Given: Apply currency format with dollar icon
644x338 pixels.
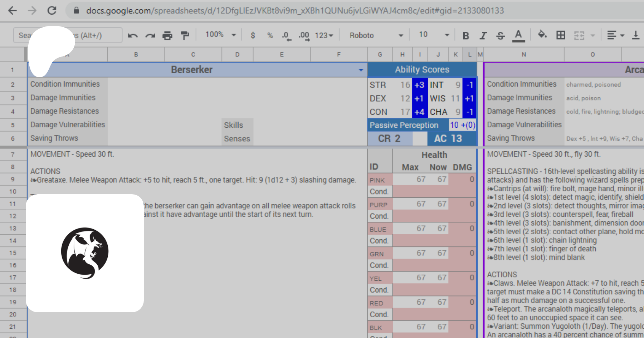Looking at the screenshot, I should [253, 35].
